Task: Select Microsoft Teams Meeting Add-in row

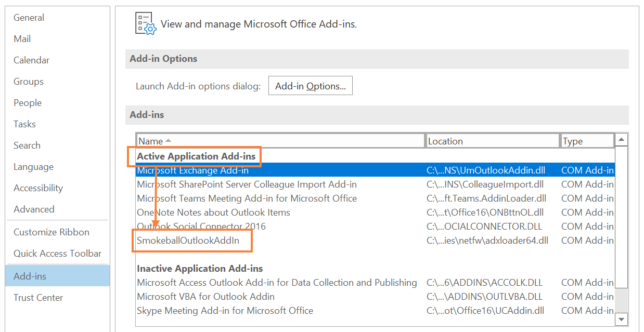Action: pyautogui.click(x=247, y=198)
